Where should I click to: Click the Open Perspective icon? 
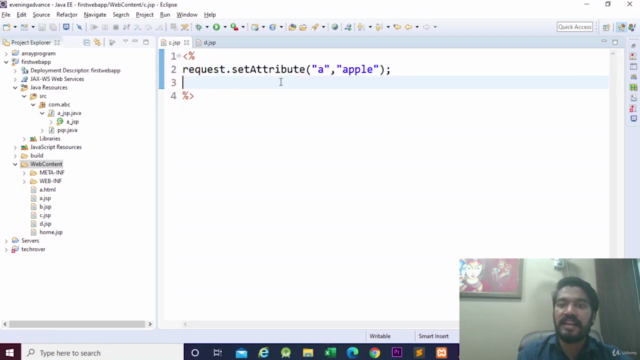click(606, 27)
